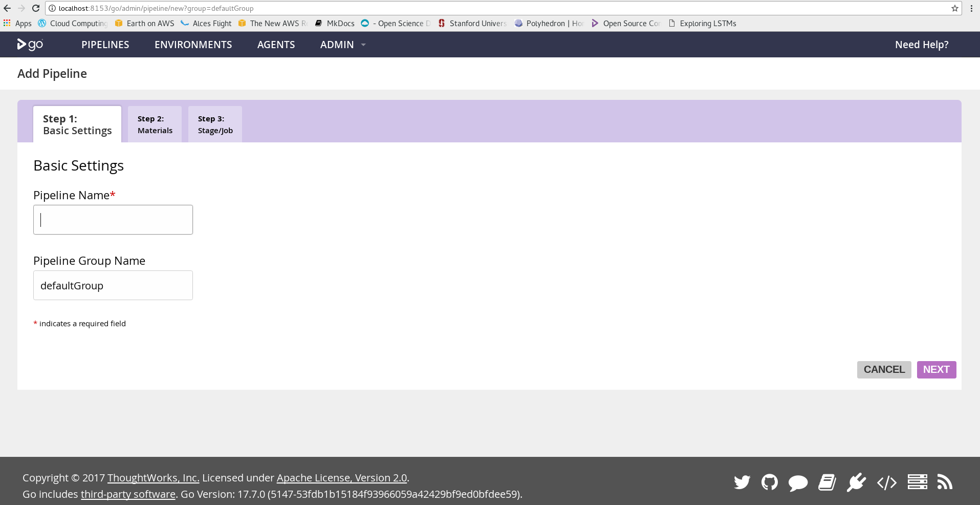The image size is (980, 505).
Task: Go to PIPELINES in the top menu
Action: point(105,45)
